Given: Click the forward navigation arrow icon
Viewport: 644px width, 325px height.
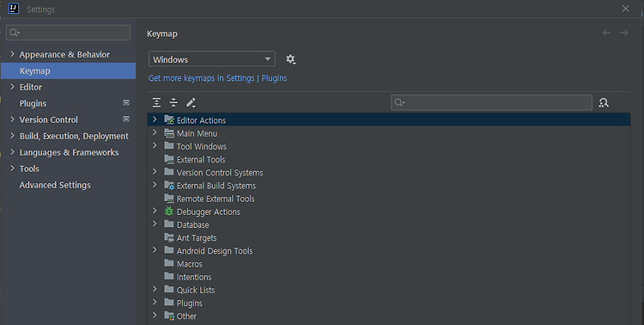Looking at the screenshot, I should coord(624,33).
